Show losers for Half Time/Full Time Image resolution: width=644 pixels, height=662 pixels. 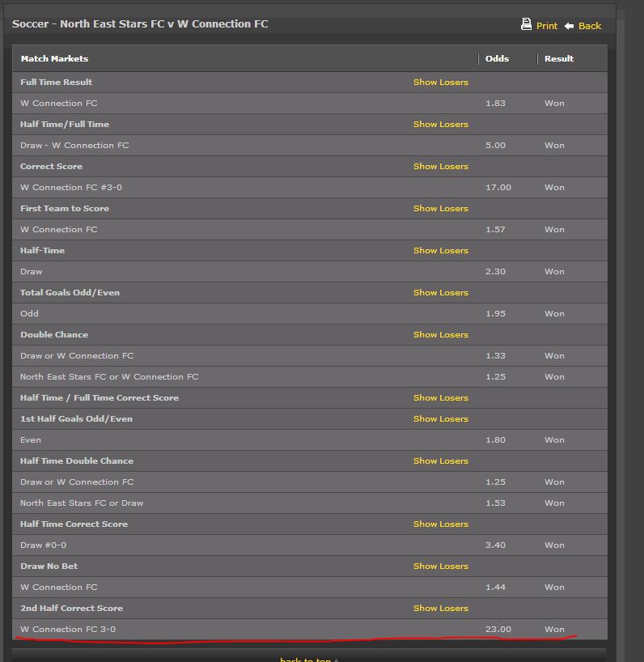441,125
